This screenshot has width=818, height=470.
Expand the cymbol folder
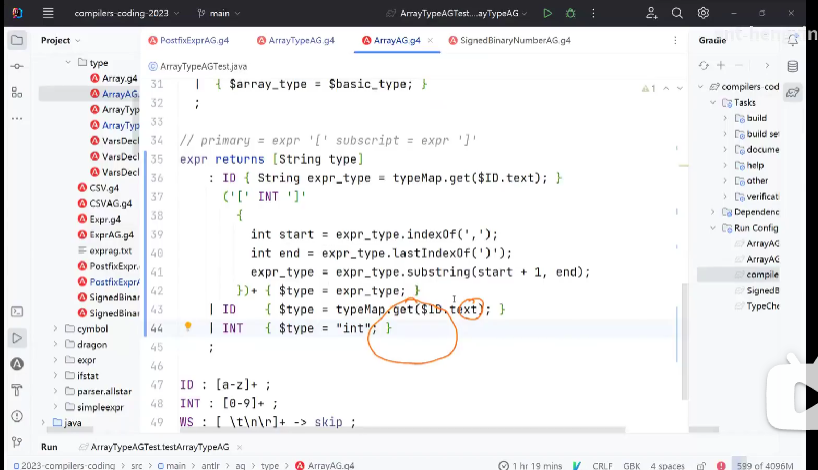coord(55,329)
